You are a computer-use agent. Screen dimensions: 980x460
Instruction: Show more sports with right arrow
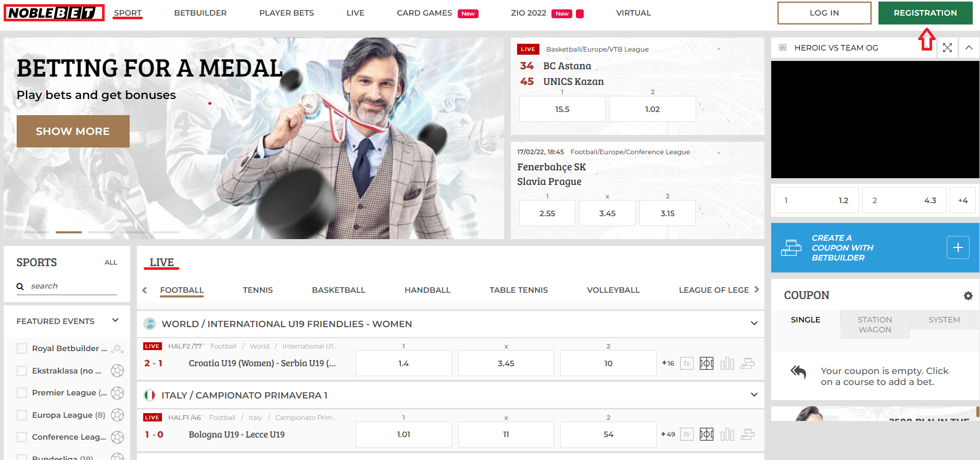757,290
